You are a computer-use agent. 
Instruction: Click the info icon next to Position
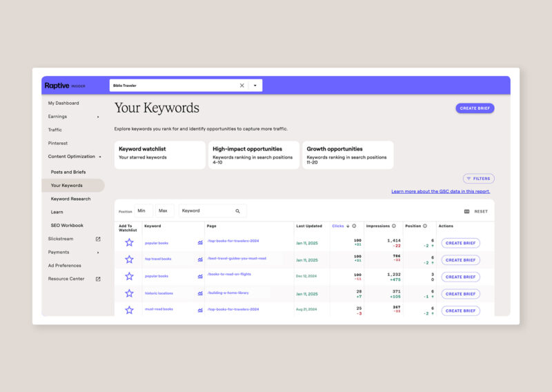(425, 226)
